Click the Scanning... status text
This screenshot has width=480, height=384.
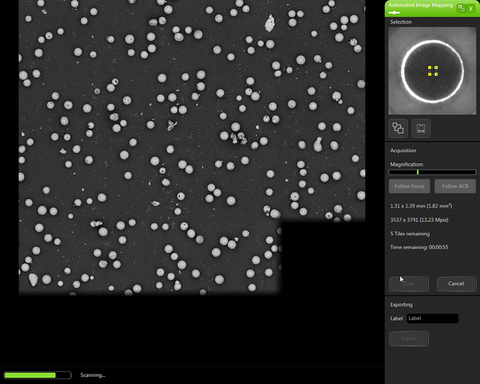point(93,375)
